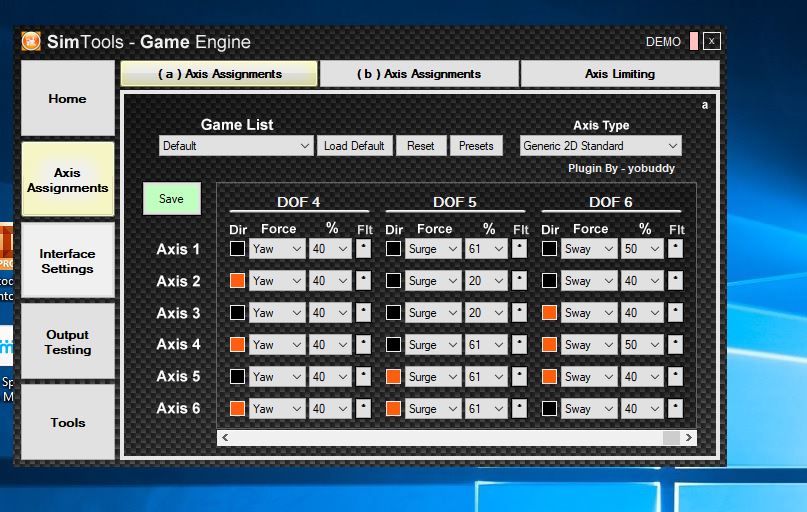Open the Axis Limiting tab
Viewport: 807px width, 512px height.
[620, 74]
